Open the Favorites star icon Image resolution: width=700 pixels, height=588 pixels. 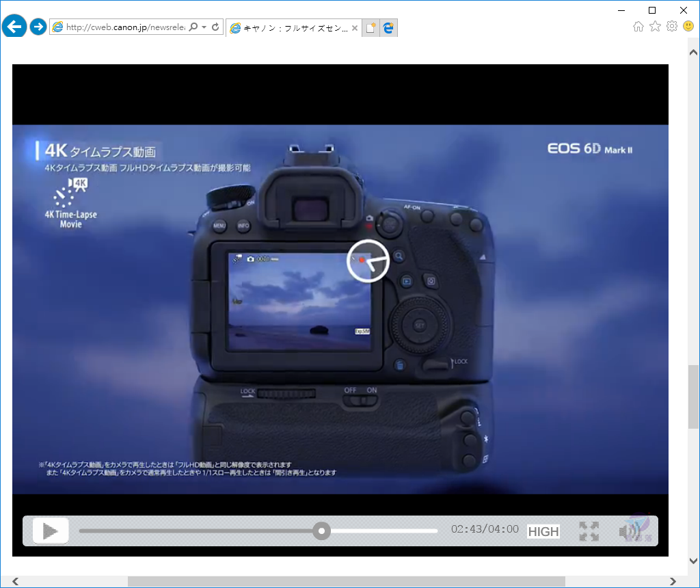[x=655, y=27]
